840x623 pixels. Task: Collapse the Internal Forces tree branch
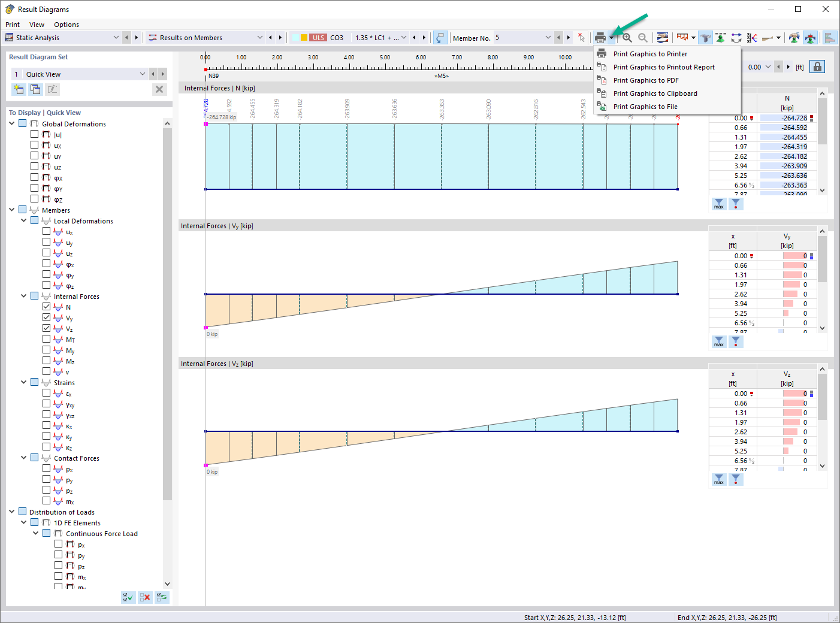tap(23, 296)
